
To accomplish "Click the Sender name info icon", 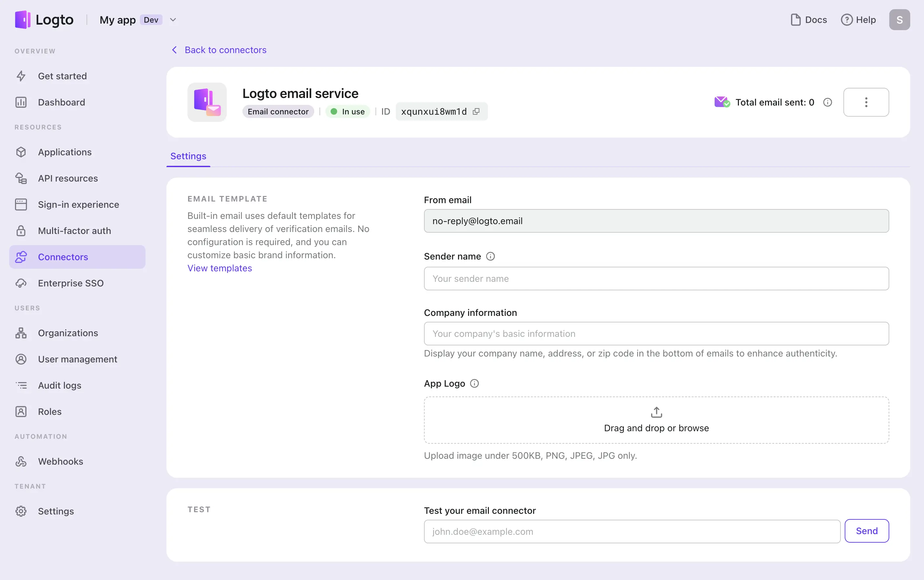I will tap(491, 257).
